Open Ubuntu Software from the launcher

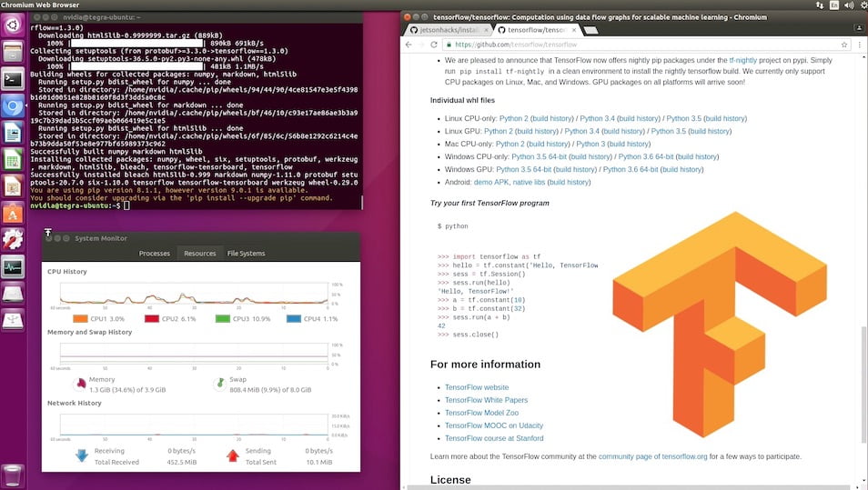tap(13, 214)
